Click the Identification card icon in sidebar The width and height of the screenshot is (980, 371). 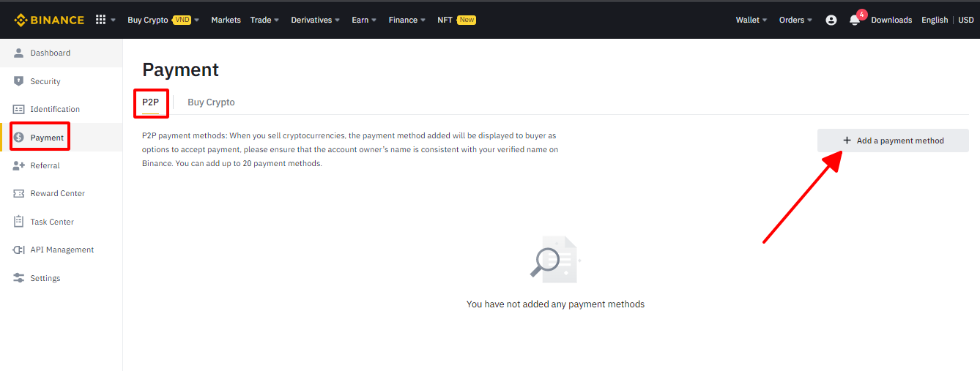19,109
